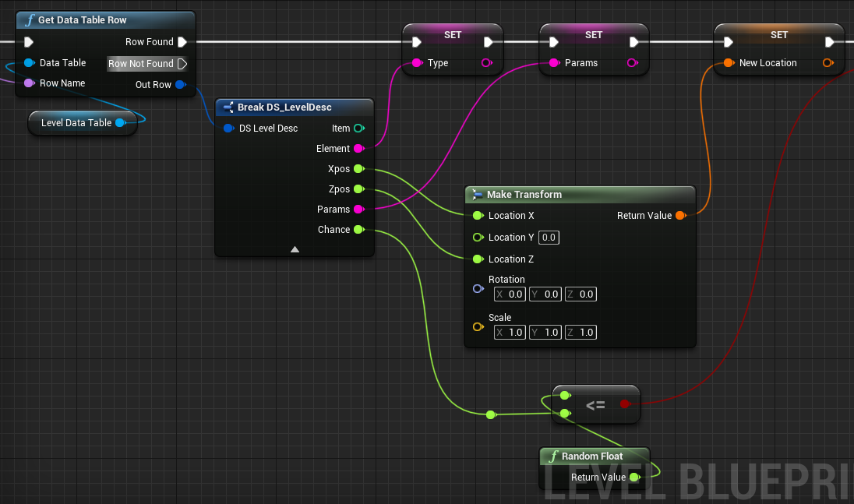Click the Params output pin on SET node

click(633, 62)
